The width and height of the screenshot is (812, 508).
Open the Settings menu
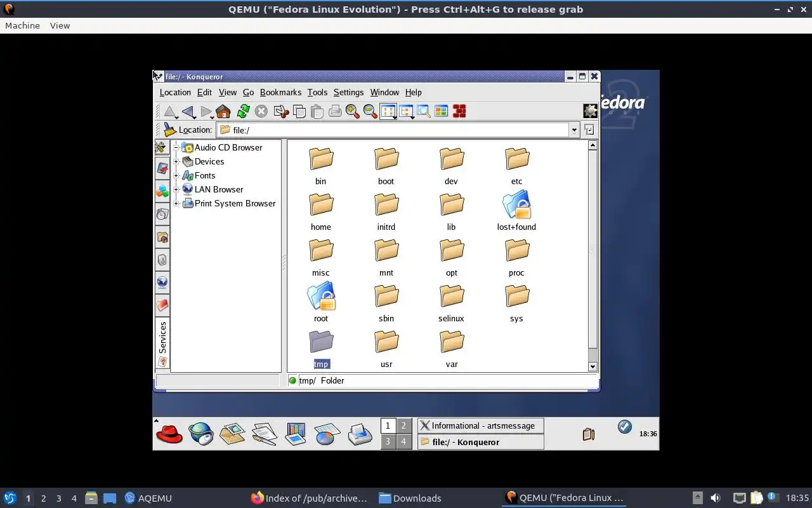[x=348, y=92]
